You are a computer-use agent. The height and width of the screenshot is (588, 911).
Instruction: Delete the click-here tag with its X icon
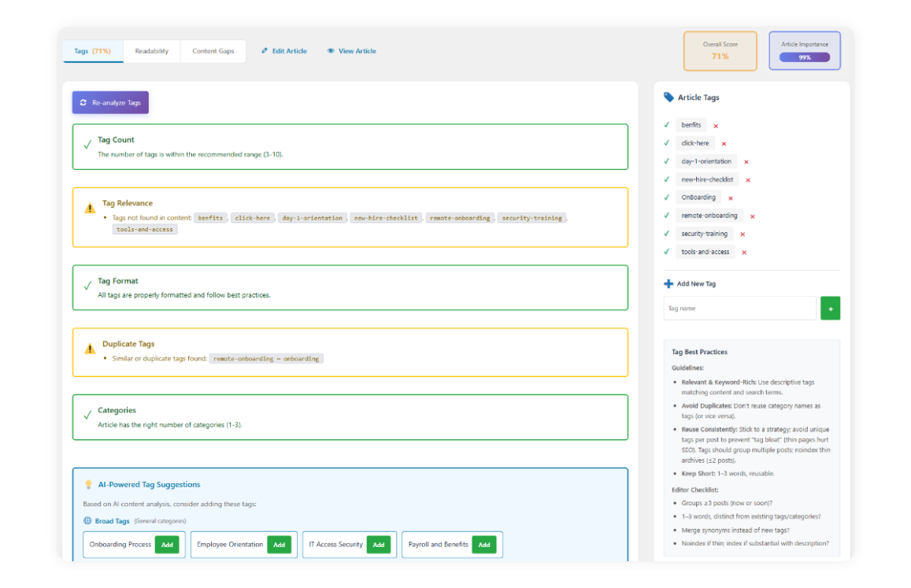click(x=724, y=144)
